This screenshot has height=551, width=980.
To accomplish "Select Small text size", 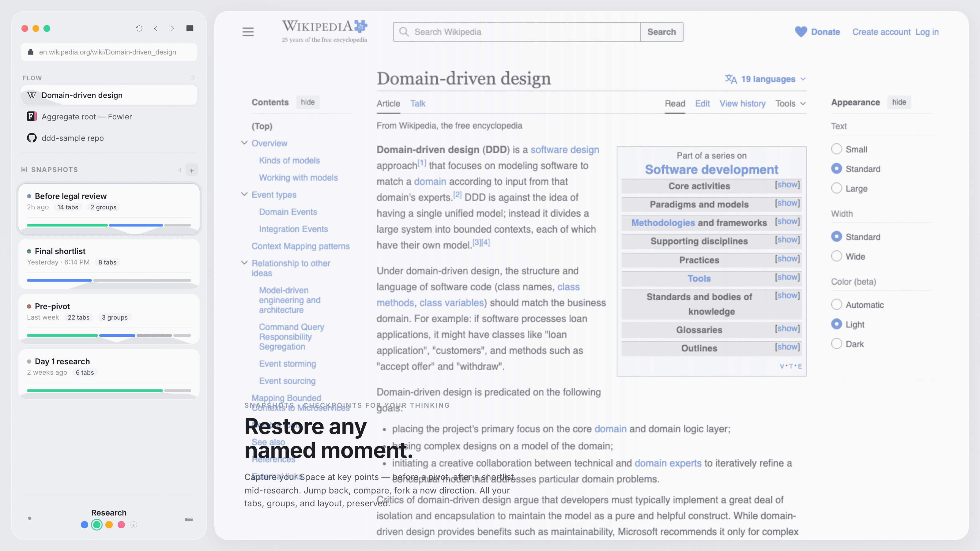I will 836,149.
